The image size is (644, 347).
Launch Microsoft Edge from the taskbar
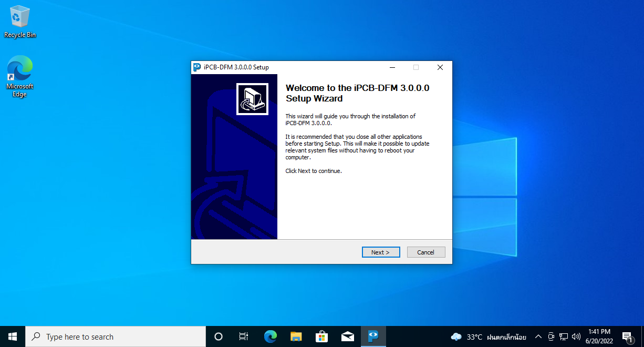(270, 336)
